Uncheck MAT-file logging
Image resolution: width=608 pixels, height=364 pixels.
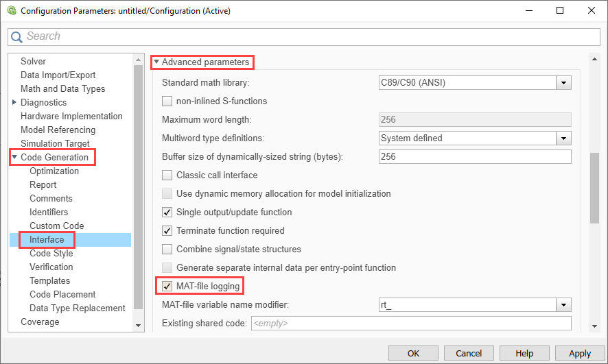pyautogui.click(x=167, y=286)
